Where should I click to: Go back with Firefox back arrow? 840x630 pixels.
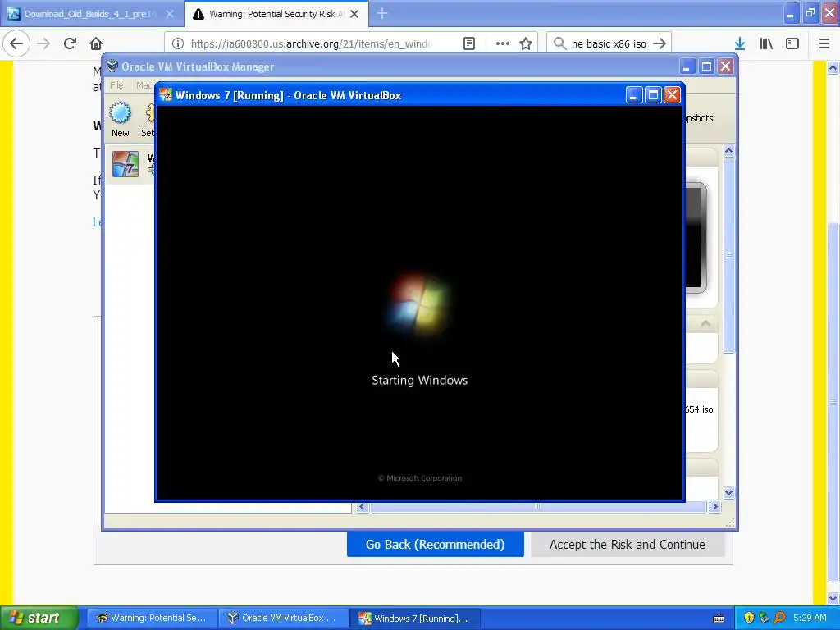coord(16,43)
